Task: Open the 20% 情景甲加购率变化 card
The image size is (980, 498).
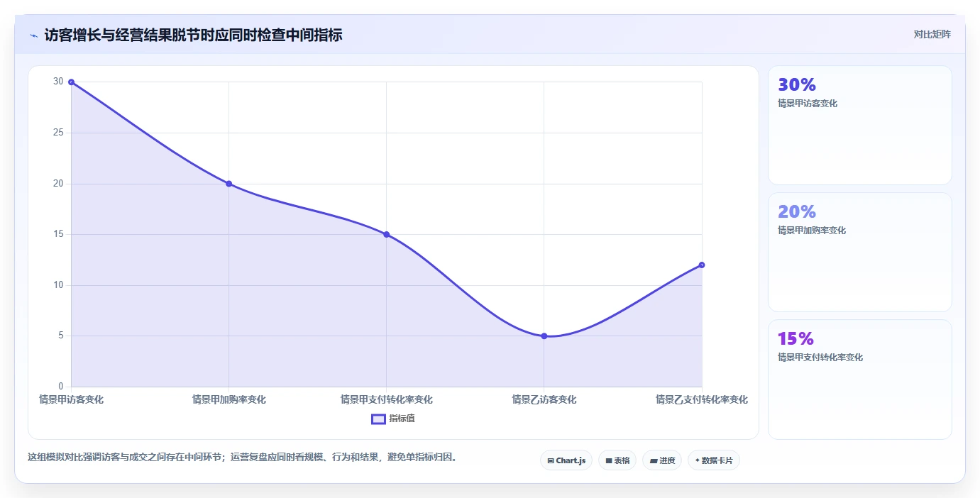Action: pyautogui.click(x=859, y=252)
